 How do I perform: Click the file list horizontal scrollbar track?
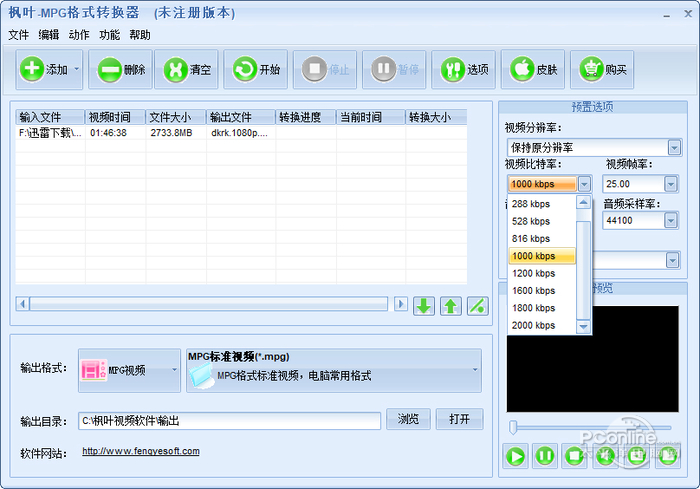(x=209, y=304)
